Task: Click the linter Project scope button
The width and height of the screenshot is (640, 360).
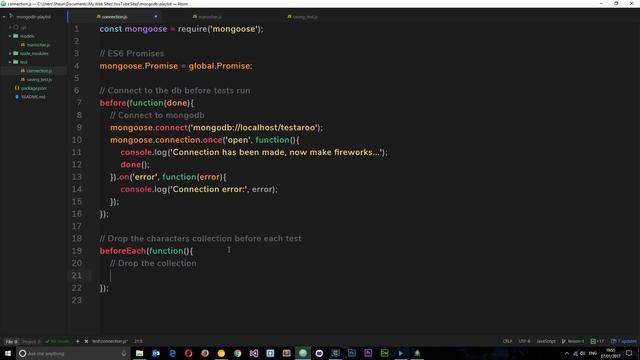Action: (x=31, y=342)
